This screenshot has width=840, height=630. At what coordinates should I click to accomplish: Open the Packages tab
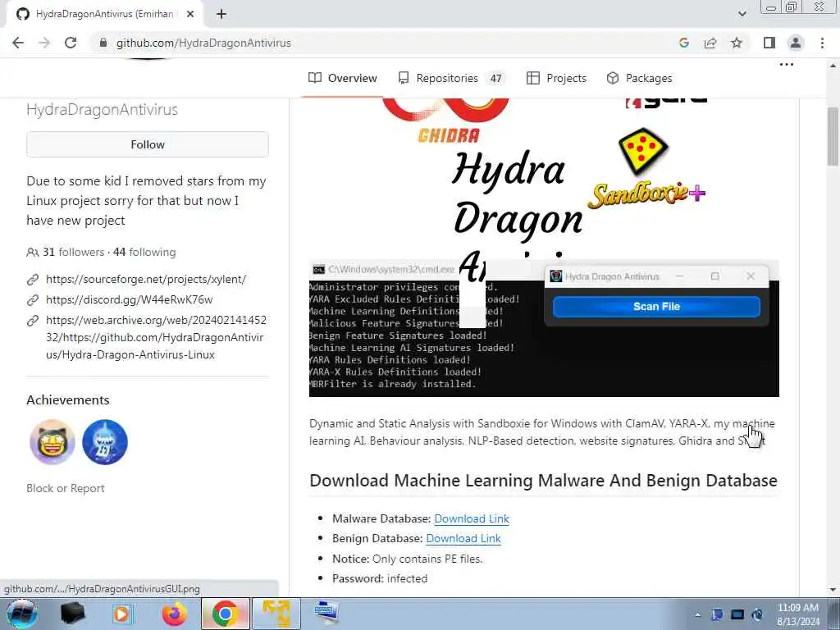click(640, 78)
